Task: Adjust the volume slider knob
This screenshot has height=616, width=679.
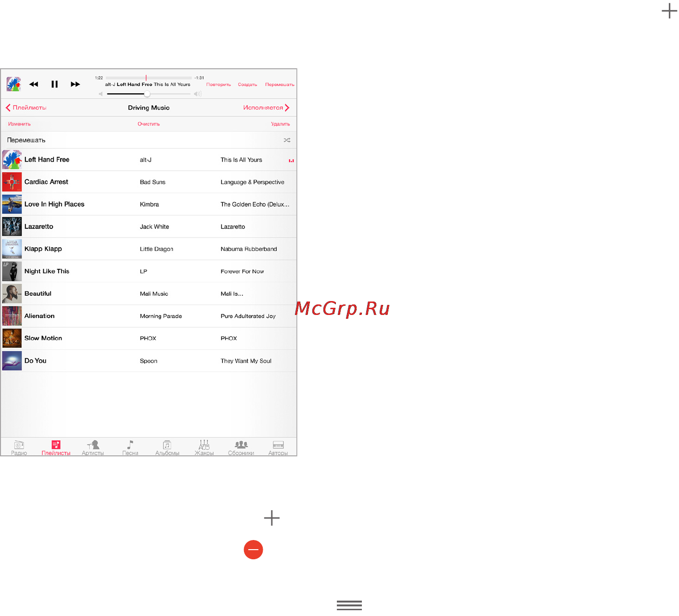Action: point(147,94)
